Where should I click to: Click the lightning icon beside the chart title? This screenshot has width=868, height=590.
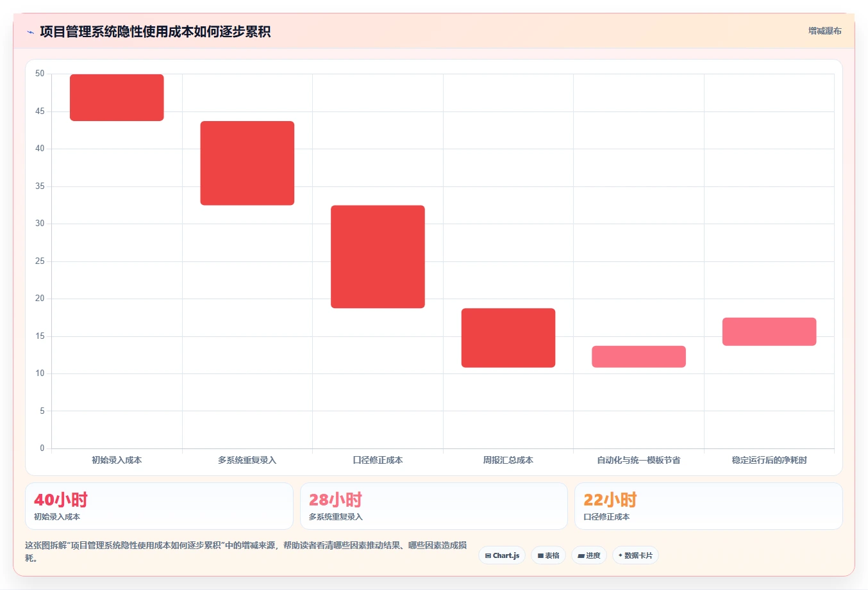pos(30,32)
